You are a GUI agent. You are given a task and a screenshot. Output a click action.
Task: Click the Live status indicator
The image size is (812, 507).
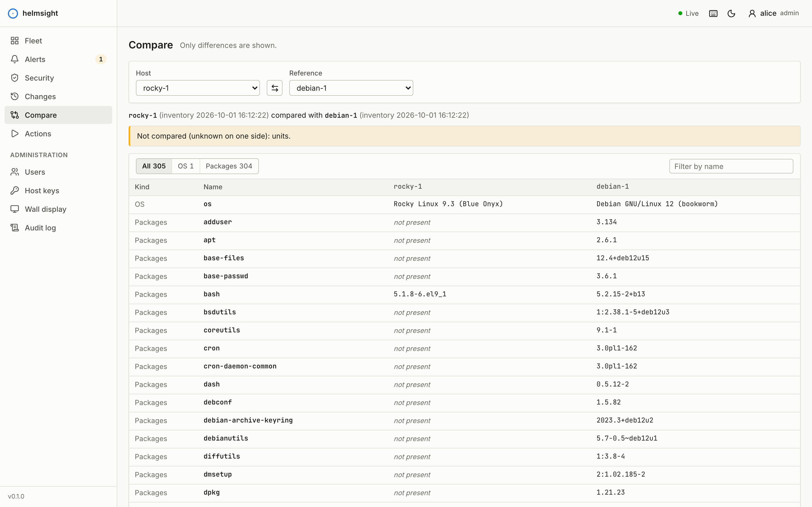tap(688, 14)
